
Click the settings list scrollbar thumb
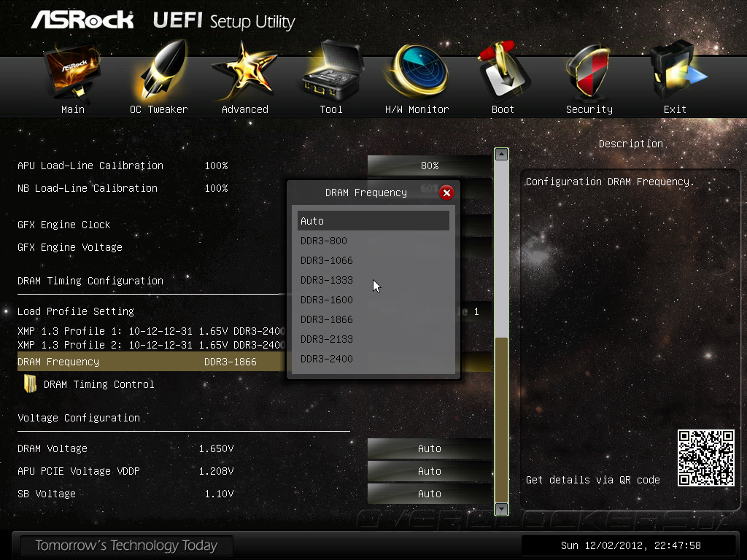[x=501, y=419]
